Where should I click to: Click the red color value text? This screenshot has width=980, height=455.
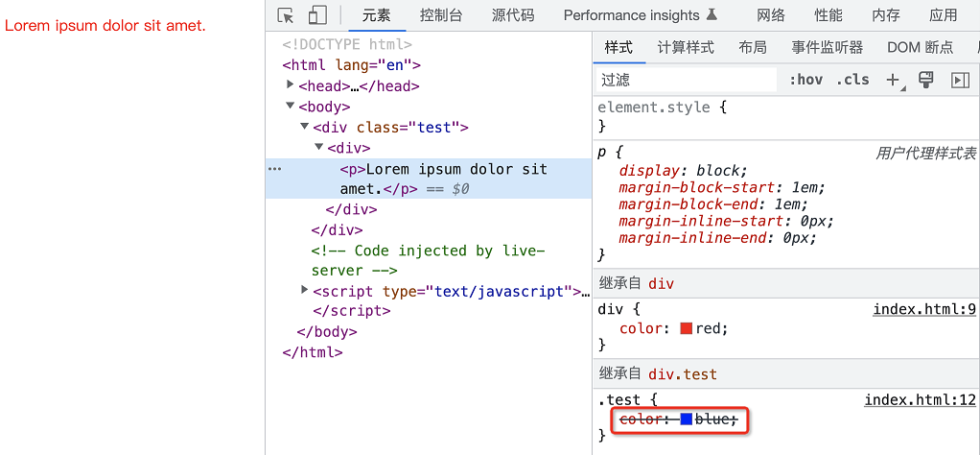pyautogui.click(x=708, y=328)
